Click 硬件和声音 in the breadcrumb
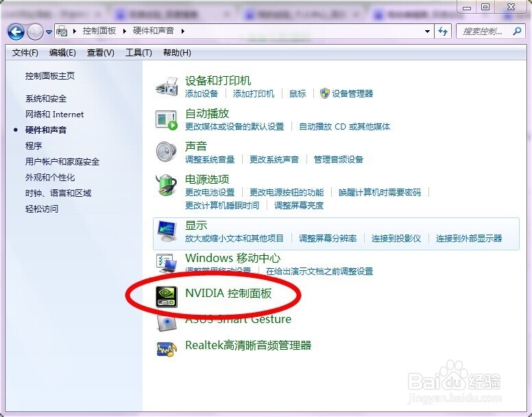This screenshot has height=417, width=532. (x=154, y=31)
